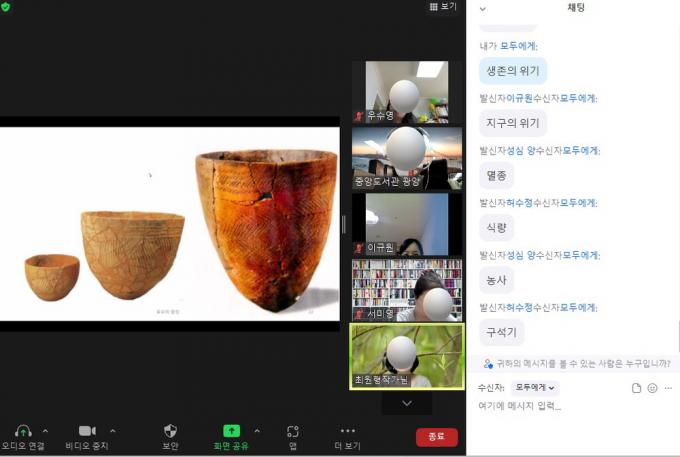This screenshot has height=457, width=680.
Task: Open chat more options ellipsis
Action: pos(667,388)
